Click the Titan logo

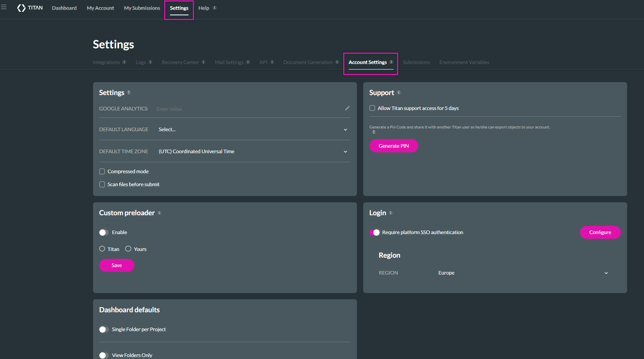(x=30, y=8)
